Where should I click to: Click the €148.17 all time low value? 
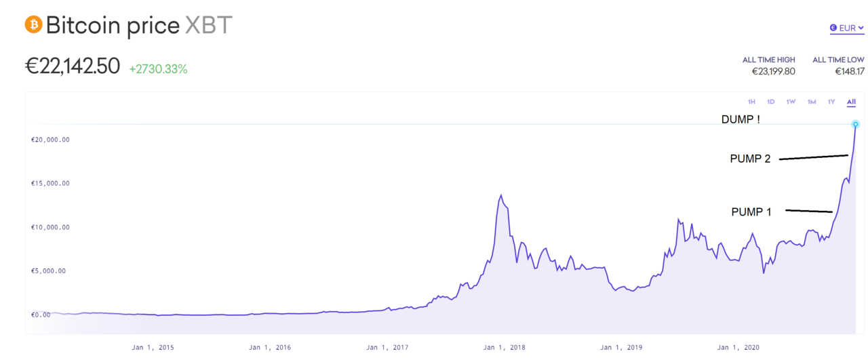[849, 71]
